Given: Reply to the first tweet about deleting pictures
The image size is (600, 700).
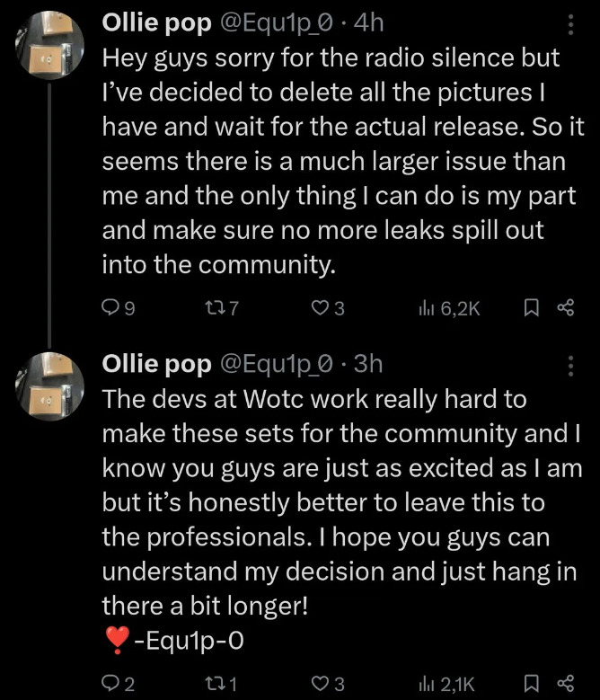Looking at the screenshot, I should tap(111, 308).
